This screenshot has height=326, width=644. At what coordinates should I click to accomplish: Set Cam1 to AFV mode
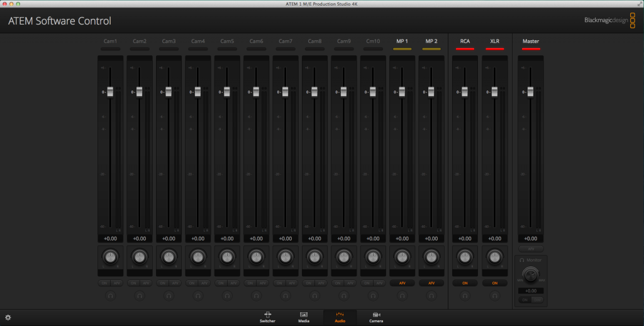click(x=116, y=283)
